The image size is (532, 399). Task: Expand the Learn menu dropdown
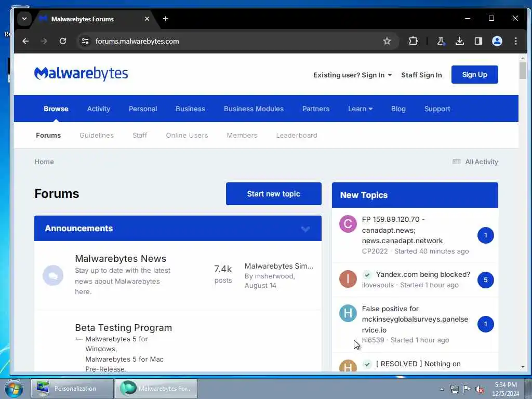point(360,109)
